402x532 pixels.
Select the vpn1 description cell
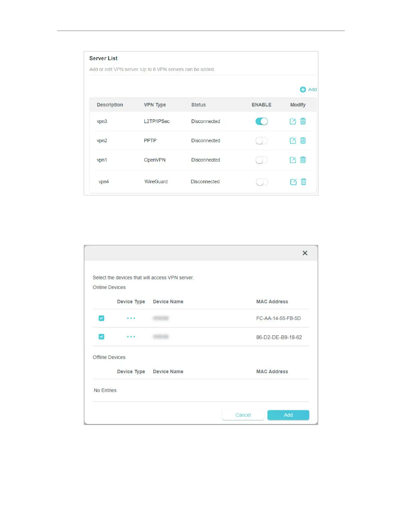[102, 160]
